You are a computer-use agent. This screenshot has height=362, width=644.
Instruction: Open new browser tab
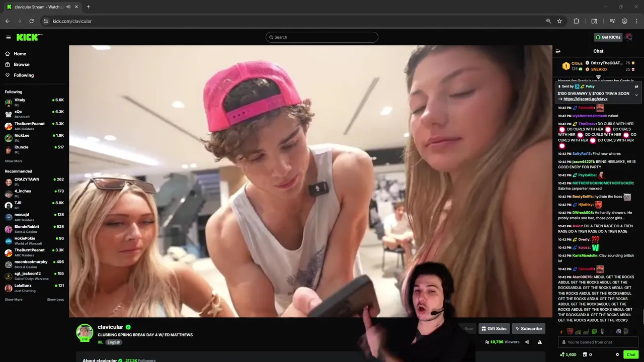coord(89,7)
